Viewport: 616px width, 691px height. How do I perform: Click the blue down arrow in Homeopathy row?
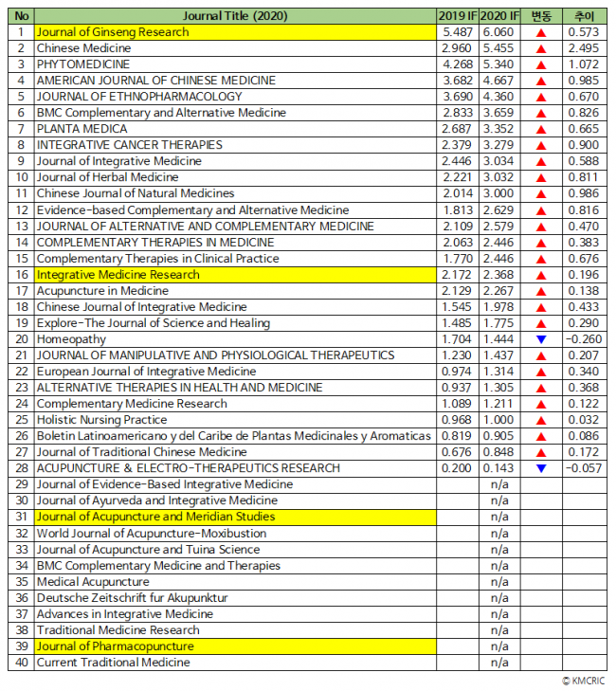541,339
